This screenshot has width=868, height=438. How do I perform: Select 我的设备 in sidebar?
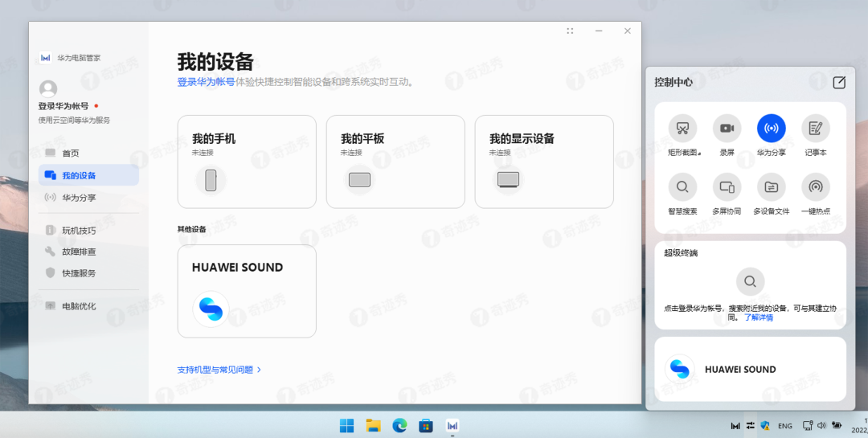tap(88, 175)
